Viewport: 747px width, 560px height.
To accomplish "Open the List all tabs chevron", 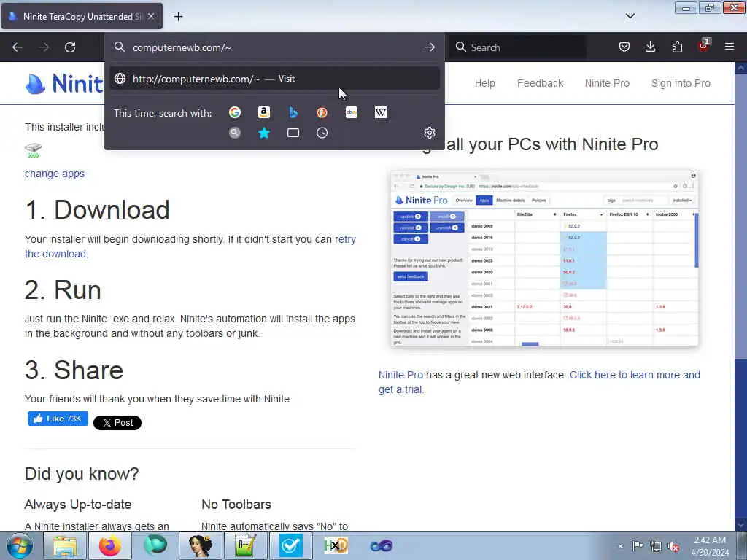I will click(x=630, y=16).
